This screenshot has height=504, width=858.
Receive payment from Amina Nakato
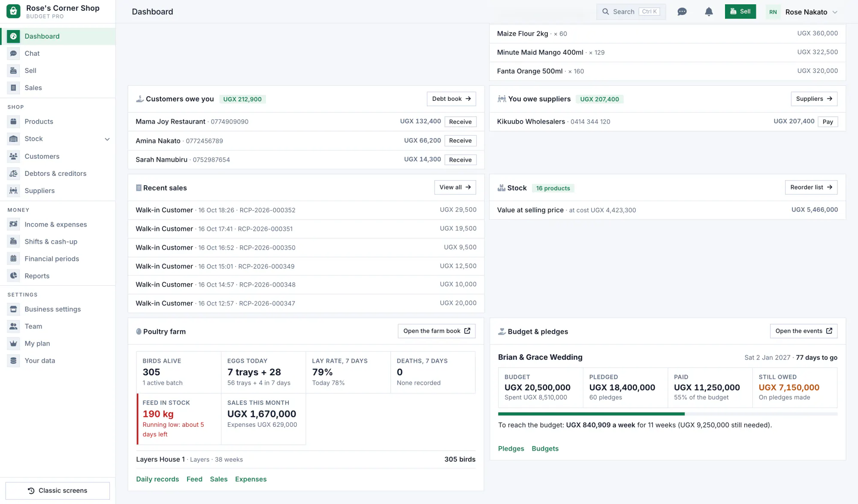(x=460, y=141)
